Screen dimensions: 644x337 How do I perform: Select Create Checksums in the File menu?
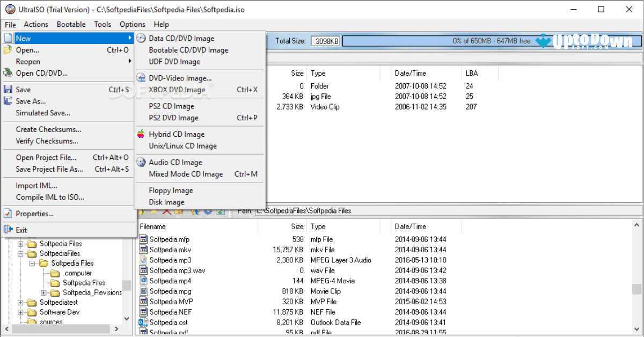click(47, 129)
